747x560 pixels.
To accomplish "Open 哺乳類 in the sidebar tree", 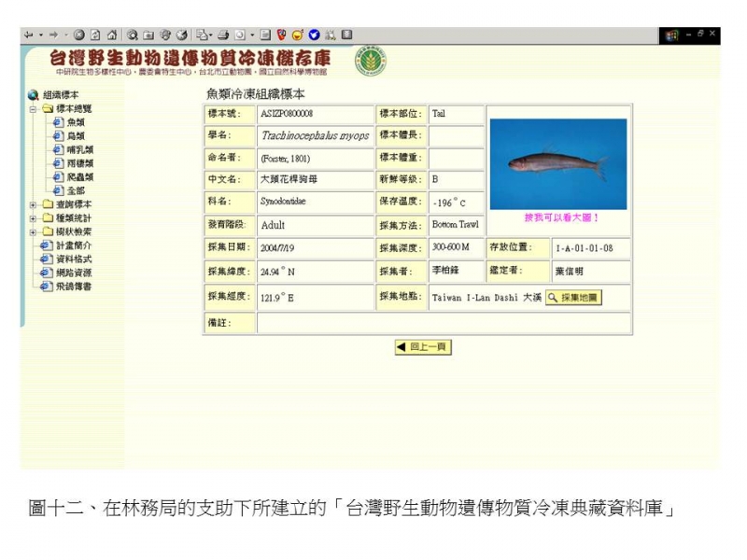I will 79,150.
